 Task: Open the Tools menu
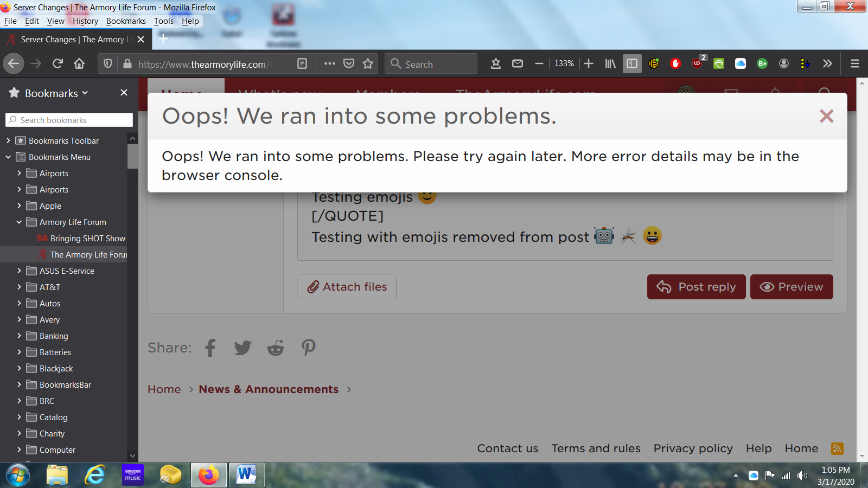(x=163, y=21)
